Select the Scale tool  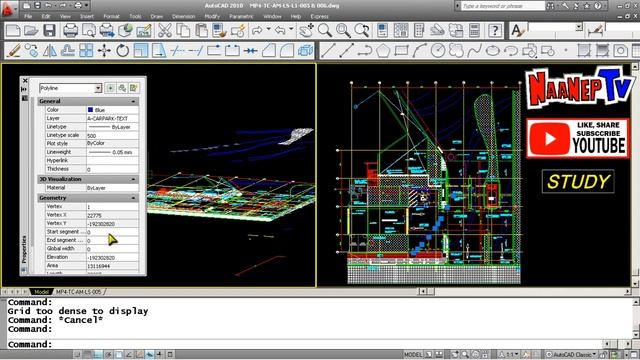tap(141, 51)
